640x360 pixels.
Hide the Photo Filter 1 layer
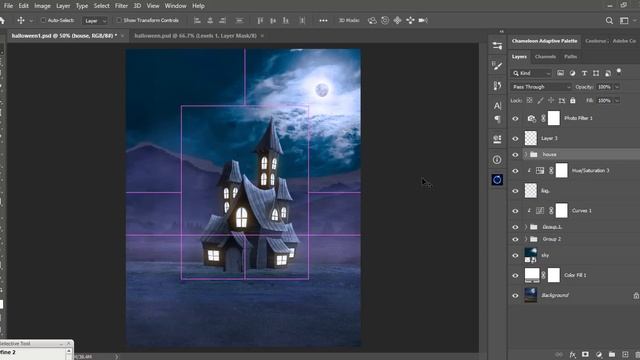515,118
